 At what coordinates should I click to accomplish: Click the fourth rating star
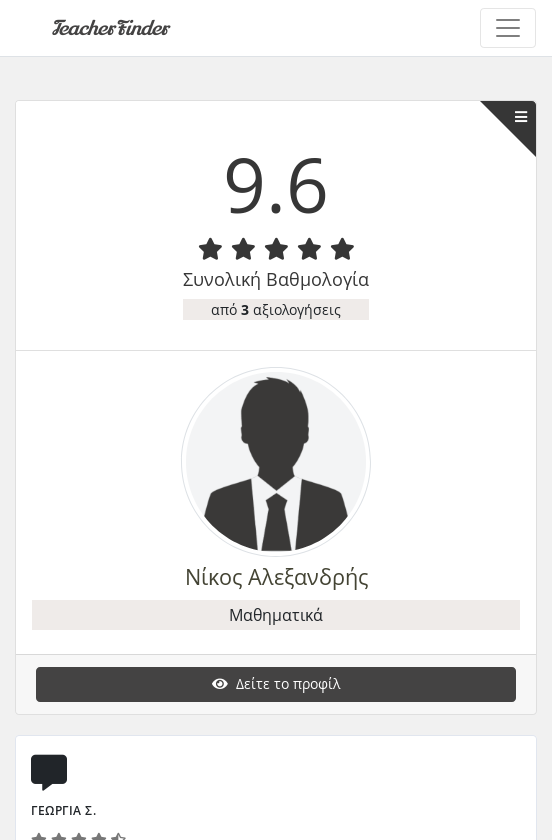click(310, 249)
